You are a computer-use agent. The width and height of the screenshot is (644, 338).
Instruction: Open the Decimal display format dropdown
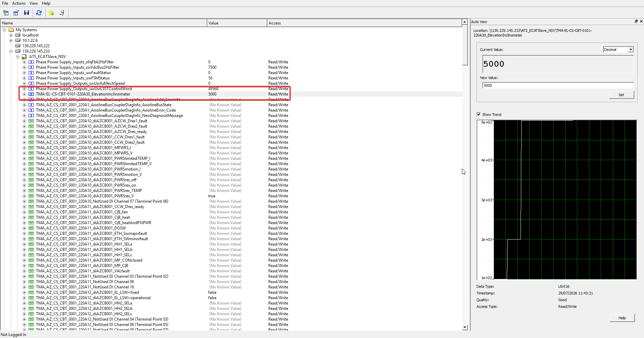[631, 50]
